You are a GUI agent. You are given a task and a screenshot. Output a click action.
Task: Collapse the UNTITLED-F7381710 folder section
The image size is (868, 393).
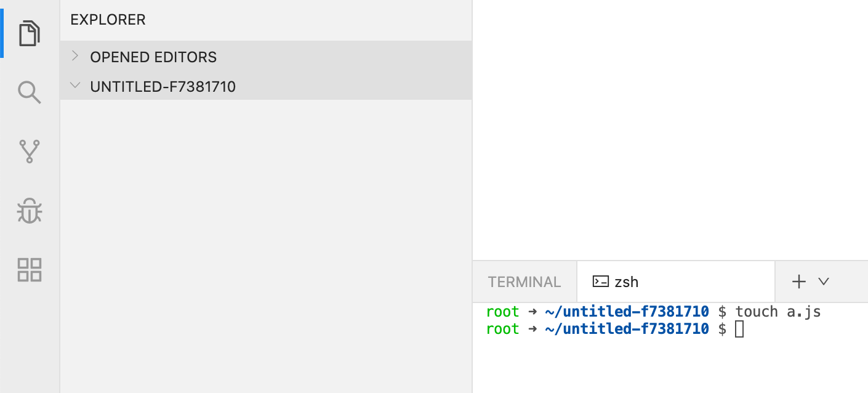tap(75, 86)
